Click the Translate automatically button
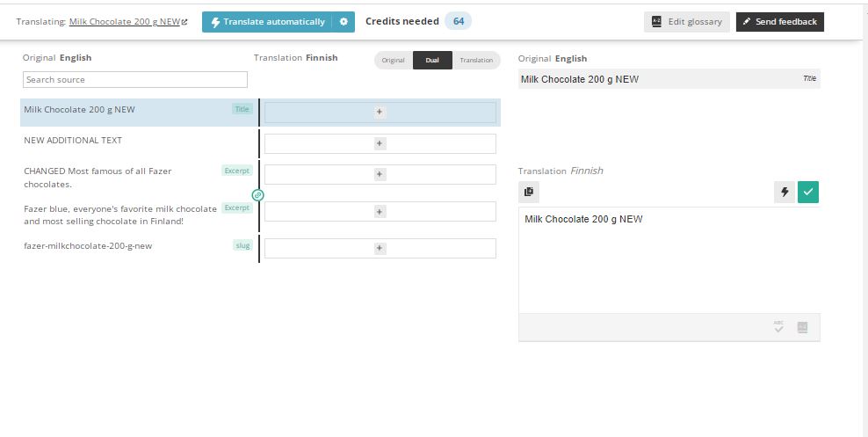The width and height of the screenshot is (868, 437). [x=268, y=22]
